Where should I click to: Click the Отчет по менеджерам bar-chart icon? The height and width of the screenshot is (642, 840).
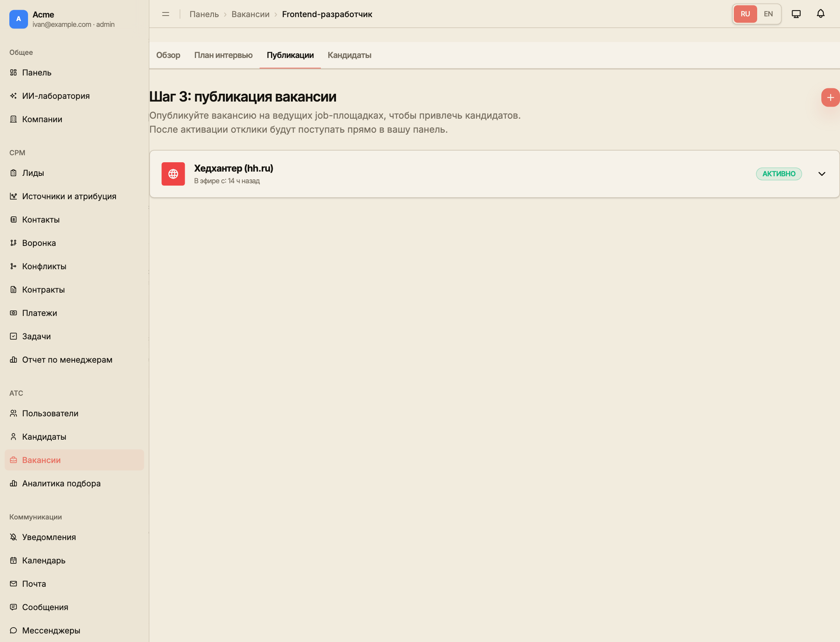14,360
